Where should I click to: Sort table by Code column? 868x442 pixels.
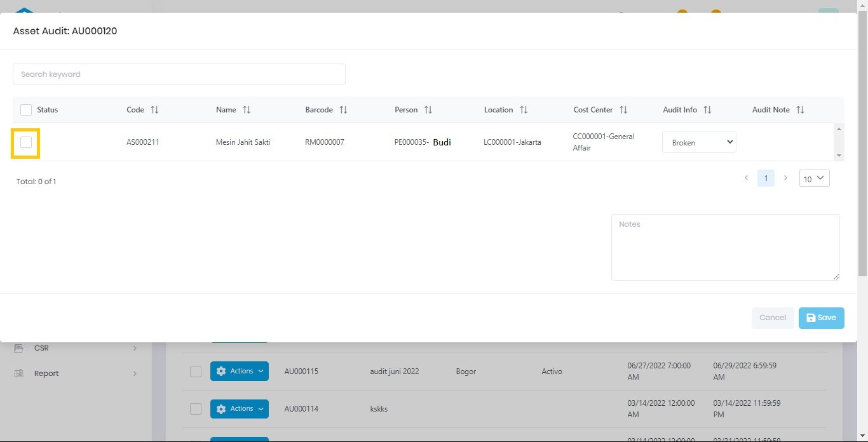154,110
